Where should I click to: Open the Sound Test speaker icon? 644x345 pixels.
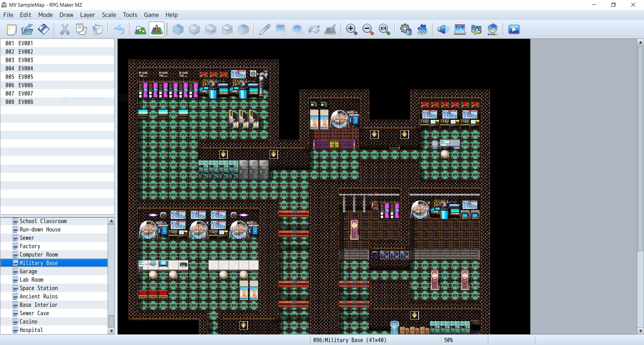(443, 29)
